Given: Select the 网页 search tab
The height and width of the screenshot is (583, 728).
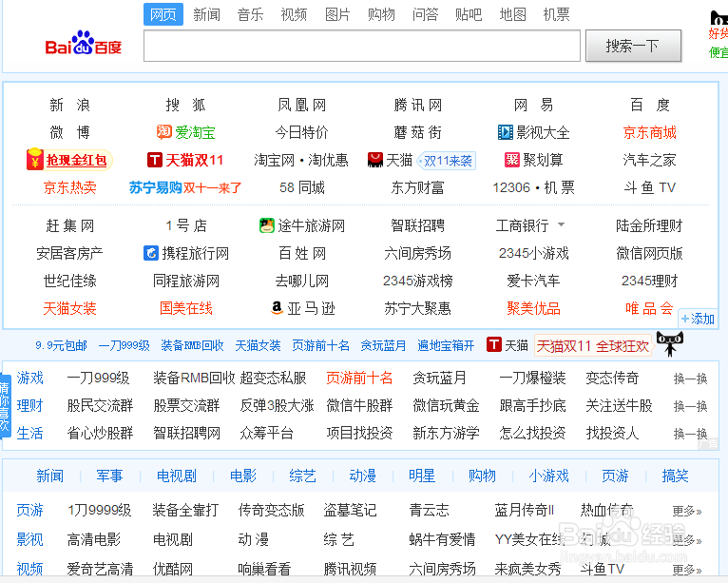Looking at the screenshot, I should pyautogui.click(x=163, y=14).
